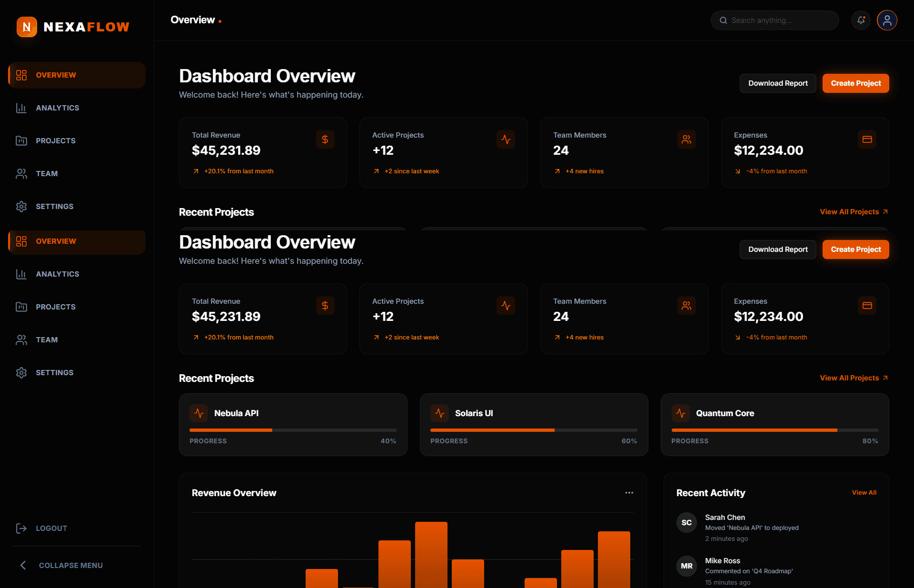The height and width of the screenshot is (588, 914).
Task: Open the notifications bell
Action: (x=861, y=20)
